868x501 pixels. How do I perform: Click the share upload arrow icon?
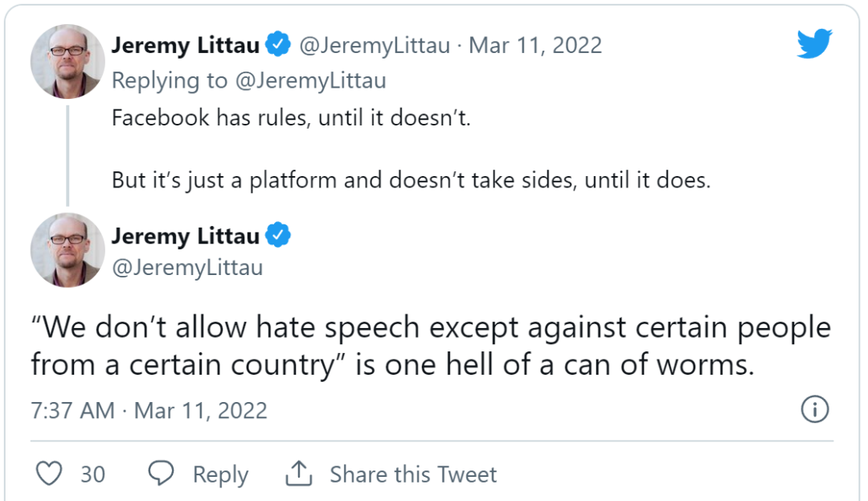point(298,474)
